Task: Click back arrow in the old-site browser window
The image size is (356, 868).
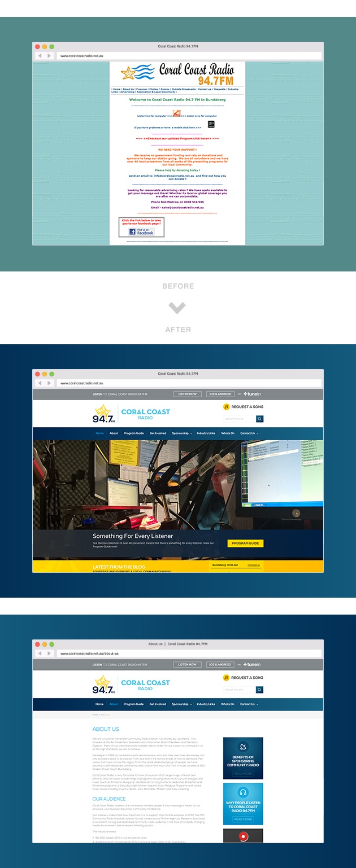Action: [x=40, y=56]
